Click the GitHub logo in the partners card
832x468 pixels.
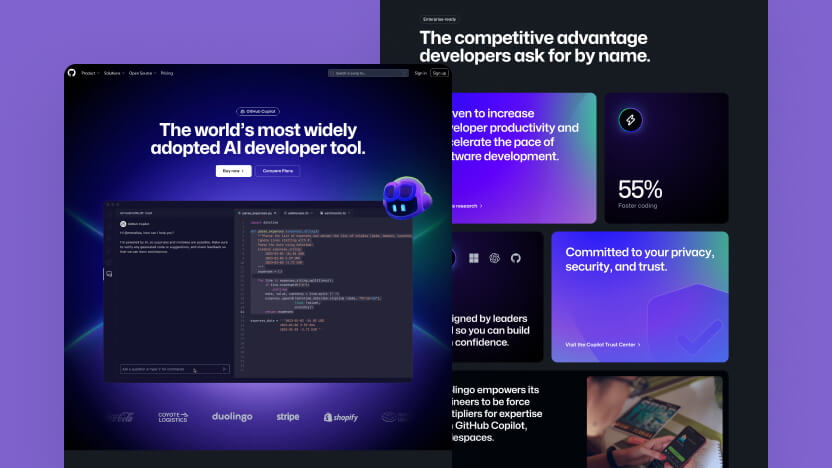click(516, 258)
